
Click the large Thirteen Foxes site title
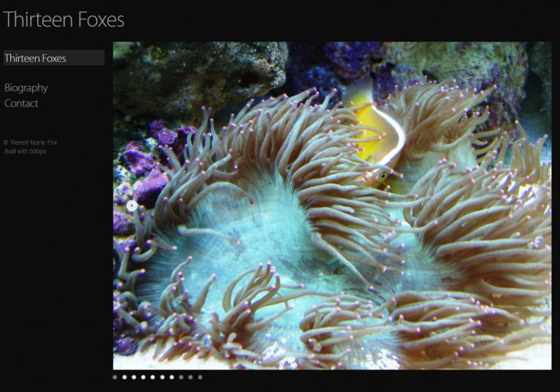click(x=64, y=20)
